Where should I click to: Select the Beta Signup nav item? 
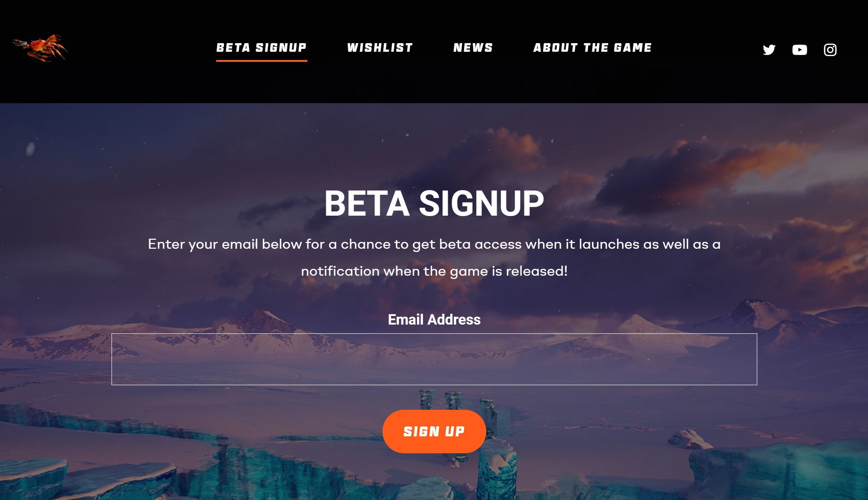coord(261,47)
